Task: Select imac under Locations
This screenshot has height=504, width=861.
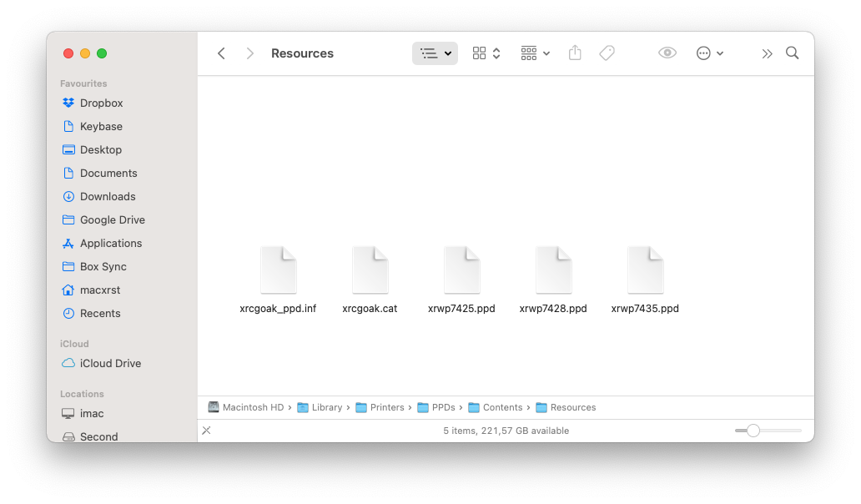Action: (x=92, y=413)
